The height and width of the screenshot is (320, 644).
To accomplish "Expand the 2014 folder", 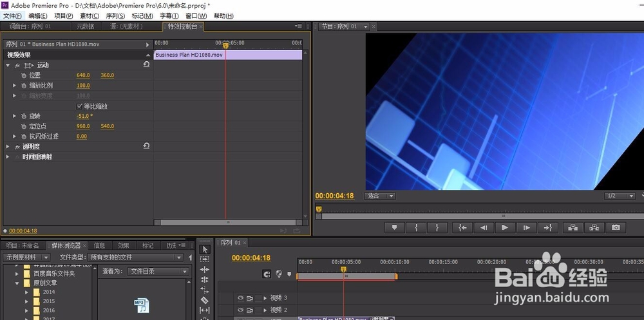I will [26, 292].
